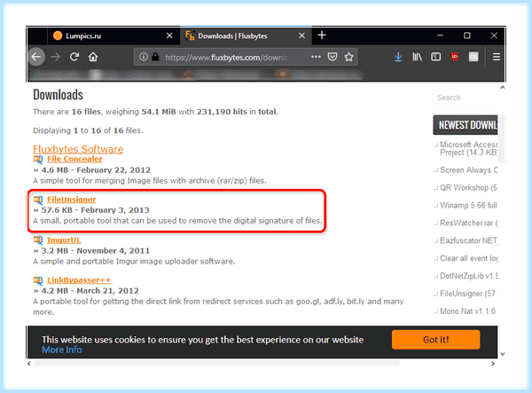Click the LinkBypasser++ download icon
This screenshot has height=393, width=532.
(38, 280)
